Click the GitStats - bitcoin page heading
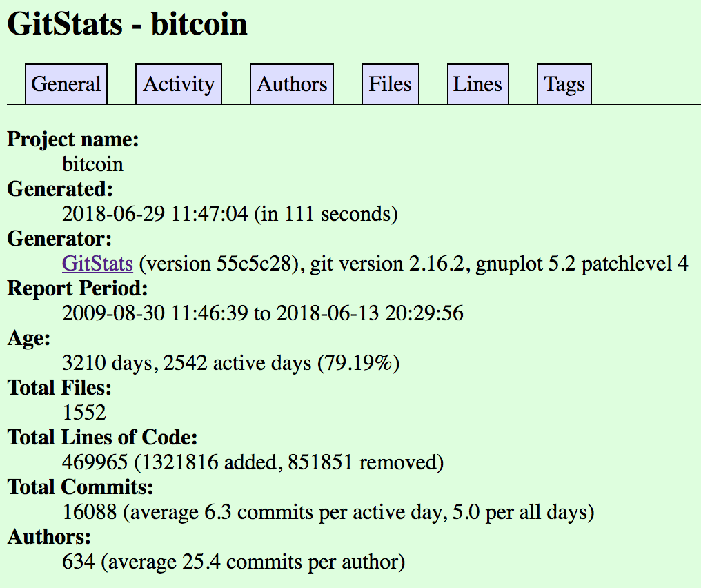 point(127,25)
